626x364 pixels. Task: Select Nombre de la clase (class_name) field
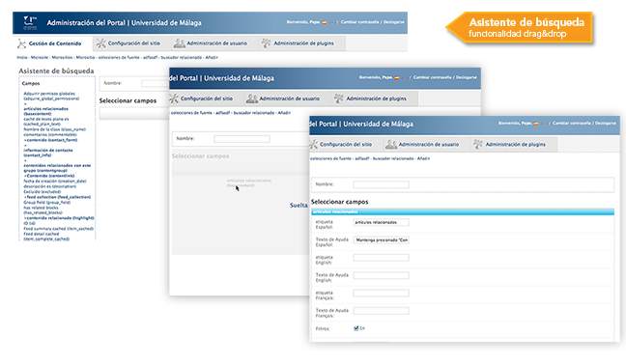coord(54,129)
